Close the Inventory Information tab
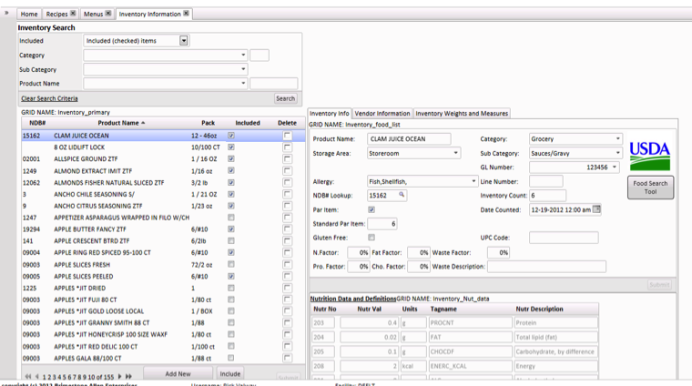Screen dimensions: 692x386 coord(186,13)
